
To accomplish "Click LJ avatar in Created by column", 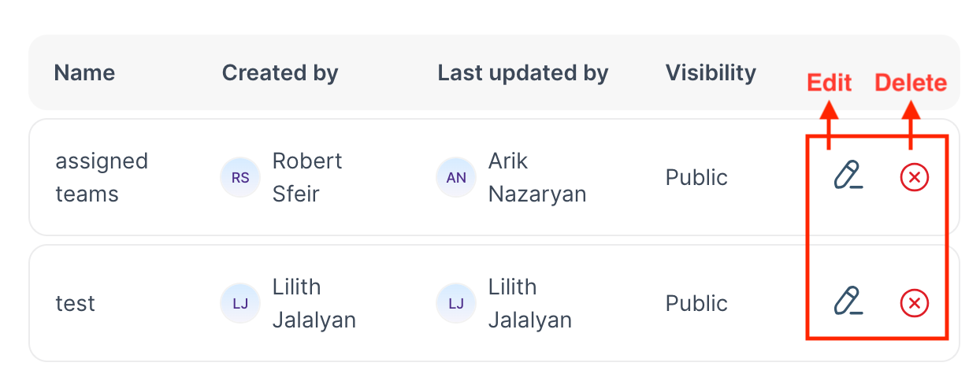I will (x=240, y=303).
